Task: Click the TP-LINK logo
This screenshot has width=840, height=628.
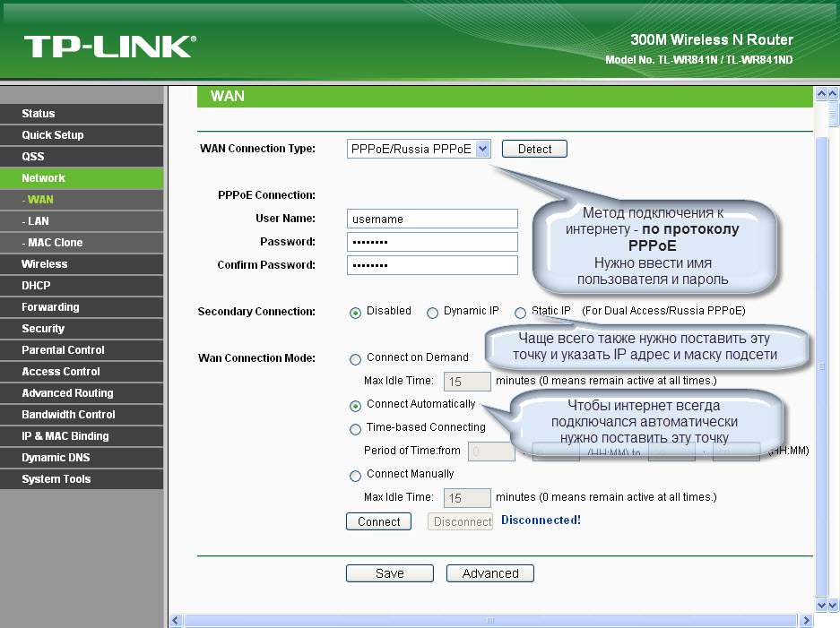Action: (x=109, y=46)
